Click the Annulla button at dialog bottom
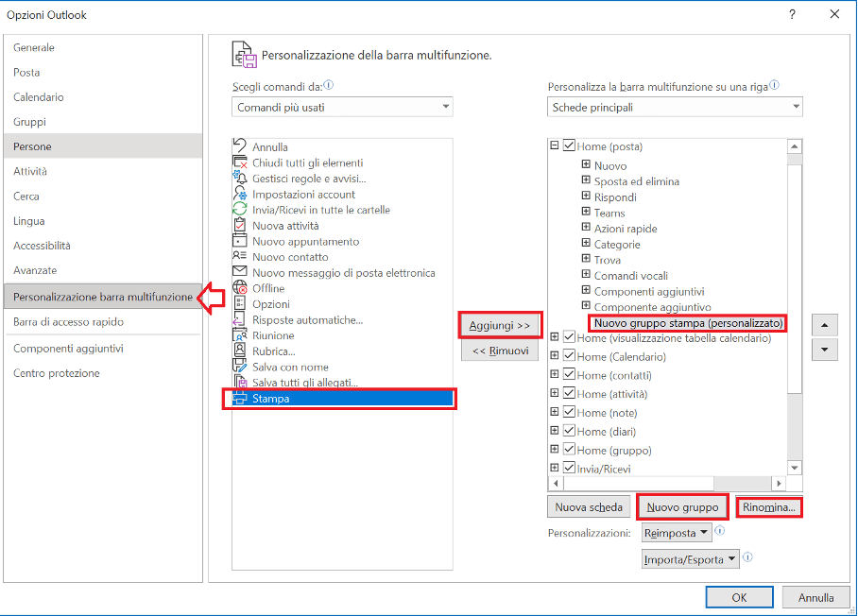The height and width of the screenshot is (616, 858). tap(815, 597)
